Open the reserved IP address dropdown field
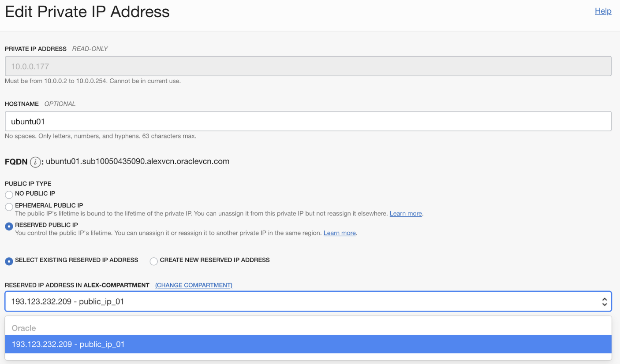This screenshot has height=364, width=620. click(x=308, y=302)
